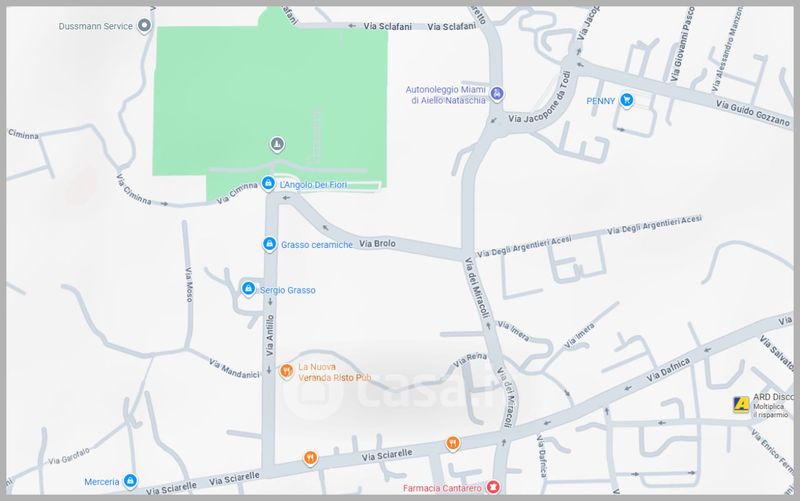The width and height of the screenshot is (800, 501).
Task: Open the ARD Discount logo marker
Action: pos(741,405)
